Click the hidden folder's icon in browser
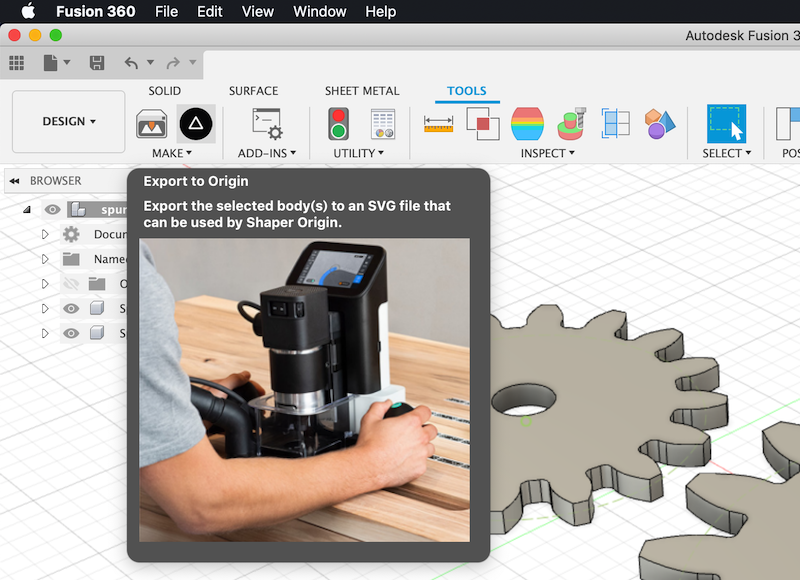 point(96,284)
